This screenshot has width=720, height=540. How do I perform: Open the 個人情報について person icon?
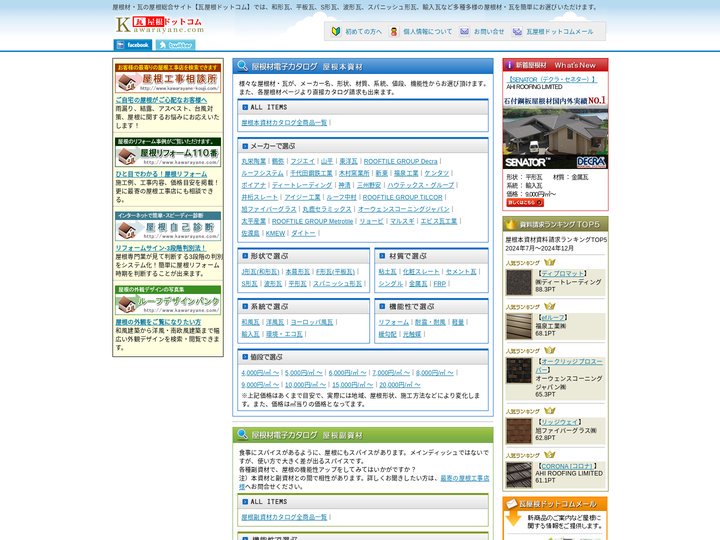[x=394, y=31]
